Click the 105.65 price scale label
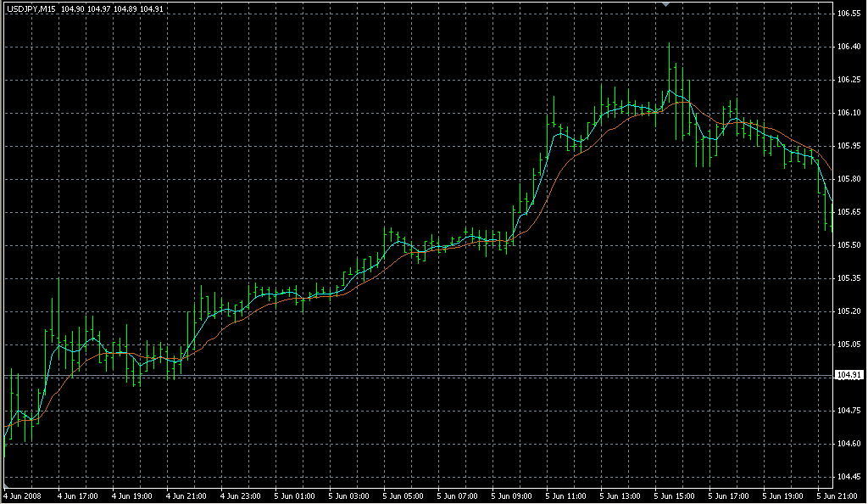Viewport: 868px width, 504px height. coord(849,212)
